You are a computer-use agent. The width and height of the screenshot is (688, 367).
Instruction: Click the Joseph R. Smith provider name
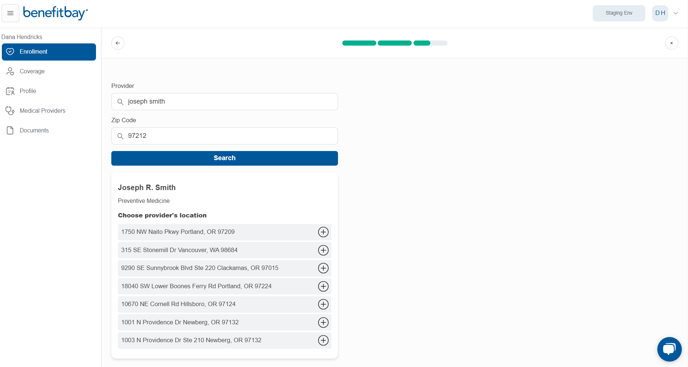(147, 187)
